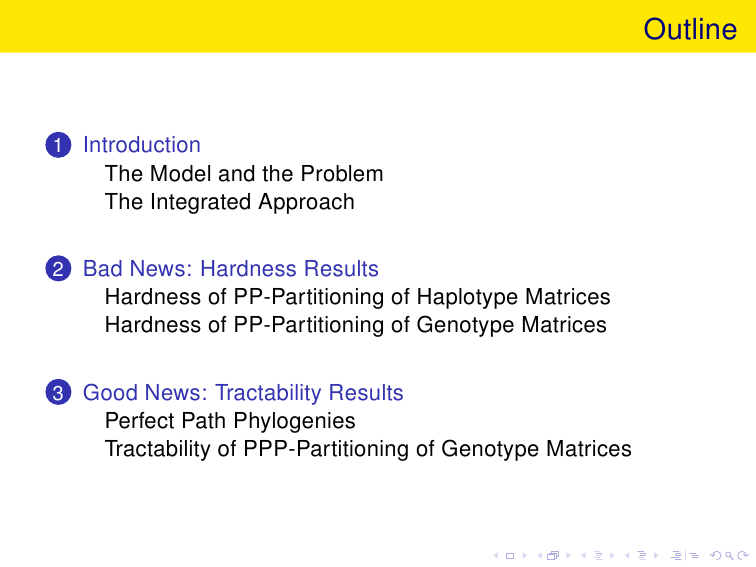
Task: Open Tractability of PPP-Partitioning of Genotype Matrices
Action: pos(368,448)
